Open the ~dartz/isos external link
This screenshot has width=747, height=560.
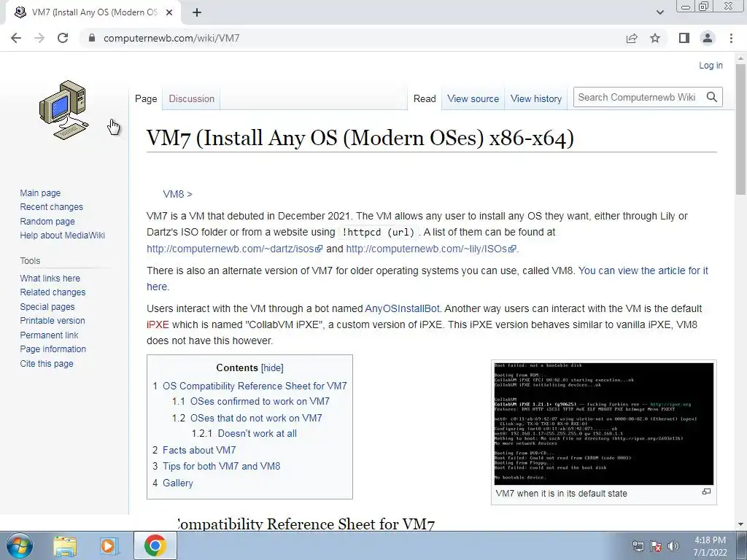(x=234, y=249)
